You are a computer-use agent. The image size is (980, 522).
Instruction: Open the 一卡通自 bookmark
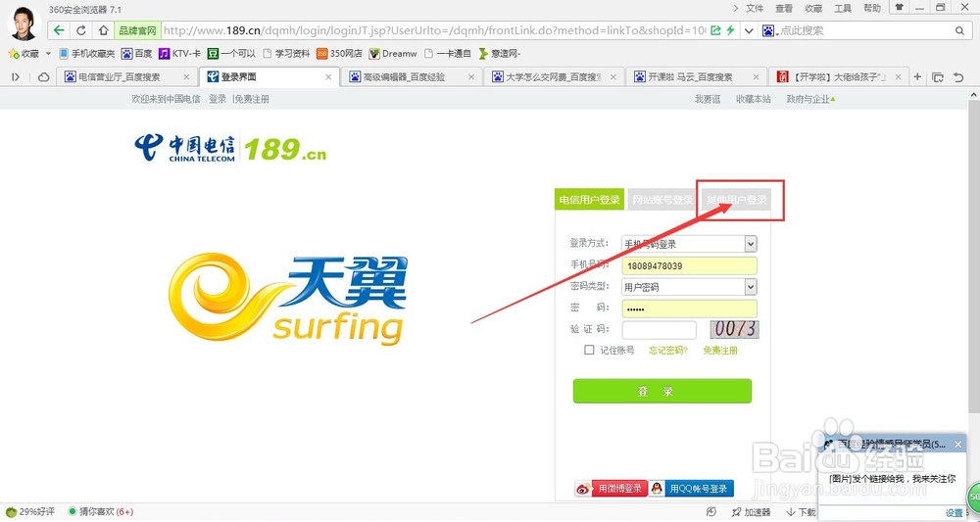pyautogui.click(x=448, y=54)
